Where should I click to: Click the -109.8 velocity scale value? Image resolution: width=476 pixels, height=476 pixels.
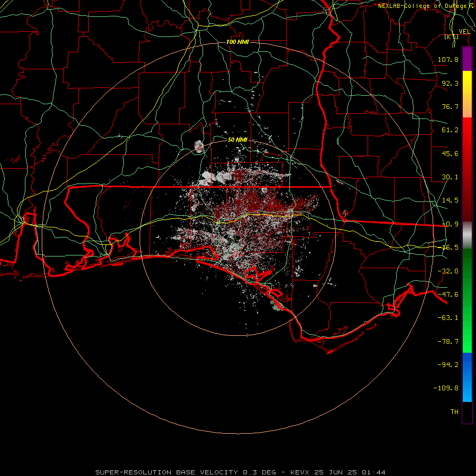point(446,388)
